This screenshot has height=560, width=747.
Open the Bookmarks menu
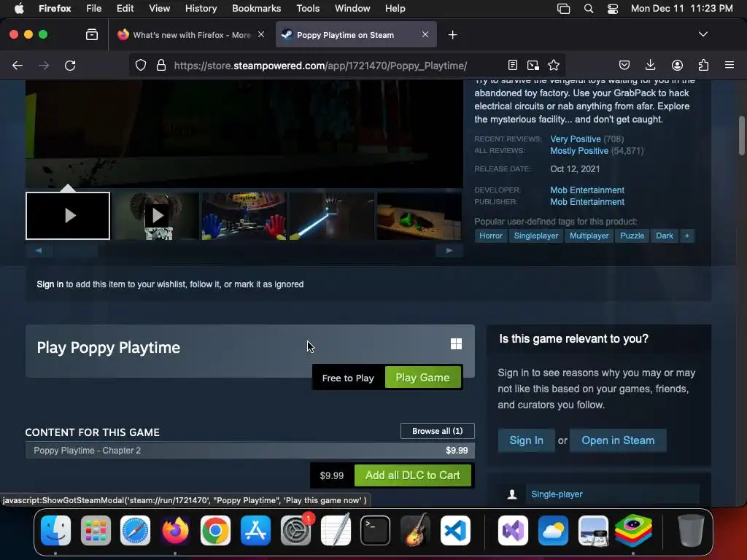[256, 8]
